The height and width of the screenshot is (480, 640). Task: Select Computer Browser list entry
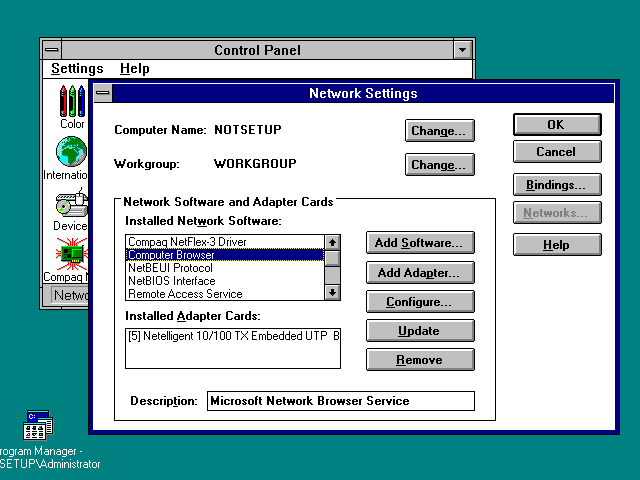[x=225, y=255]
